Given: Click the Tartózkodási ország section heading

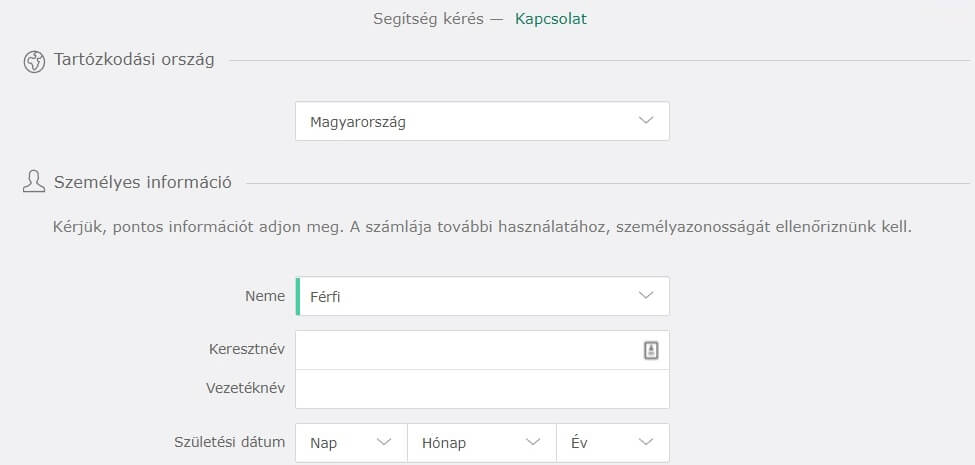Looking at the screenshot, I should coord(134,60).
